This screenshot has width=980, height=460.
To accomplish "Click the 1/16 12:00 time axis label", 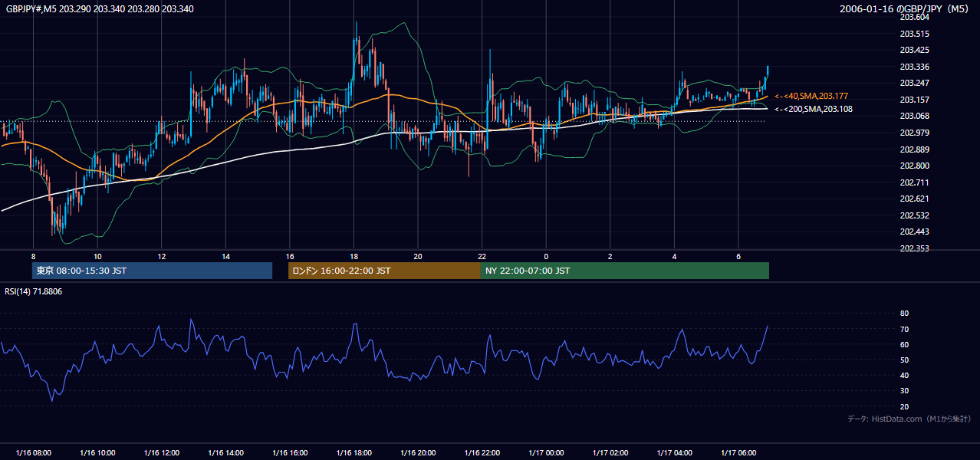I will point(161,453).
